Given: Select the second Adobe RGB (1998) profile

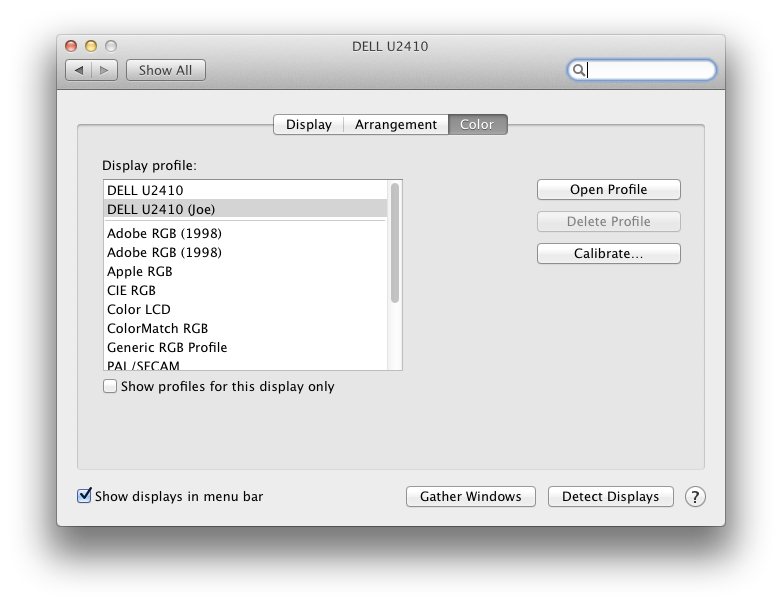Looking at the screenshot, I should 245,252.
